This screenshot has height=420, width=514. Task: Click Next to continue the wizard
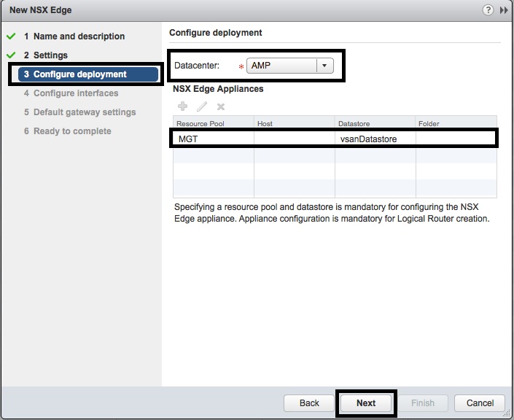click(366, 402)
